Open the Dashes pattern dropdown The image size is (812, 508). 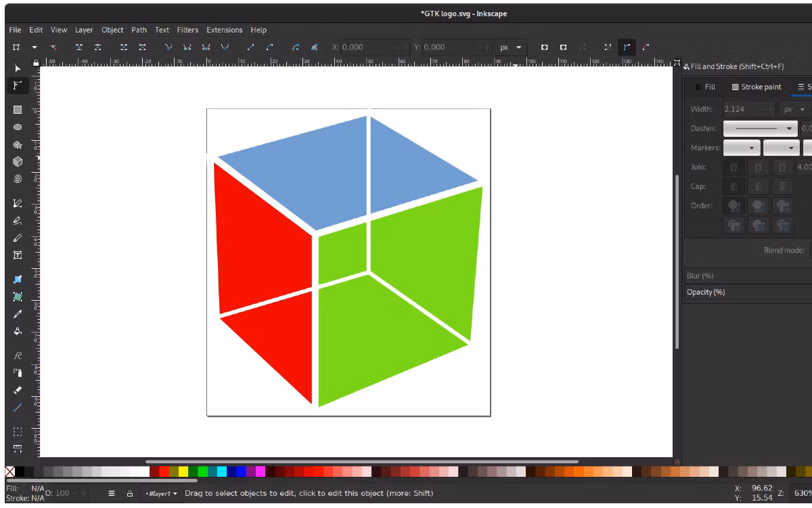(761, 128)
